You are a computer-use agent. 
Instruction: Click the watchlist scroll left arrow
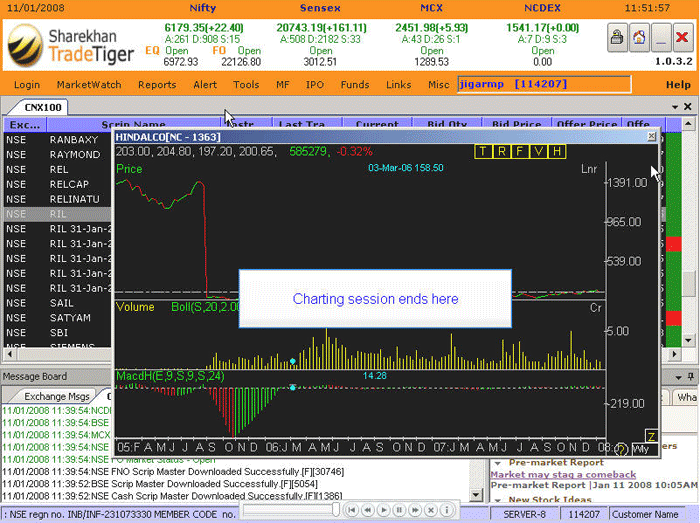click(x=10, y=355)
